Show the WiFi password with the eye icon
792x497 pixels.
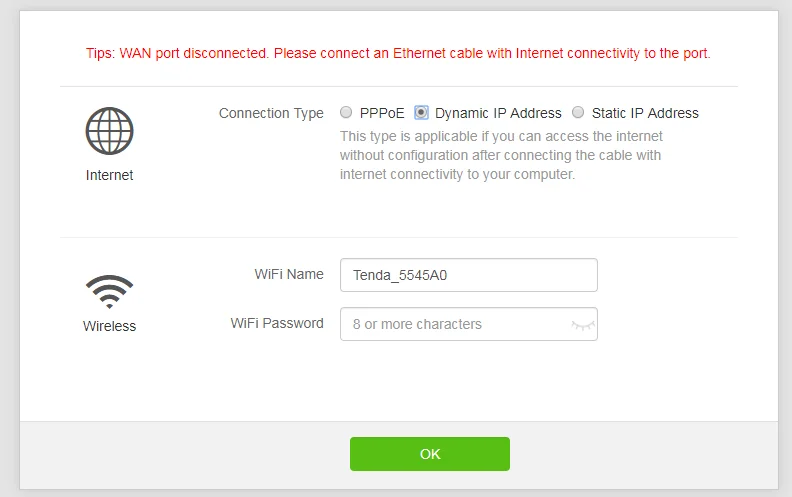(581, 325)
